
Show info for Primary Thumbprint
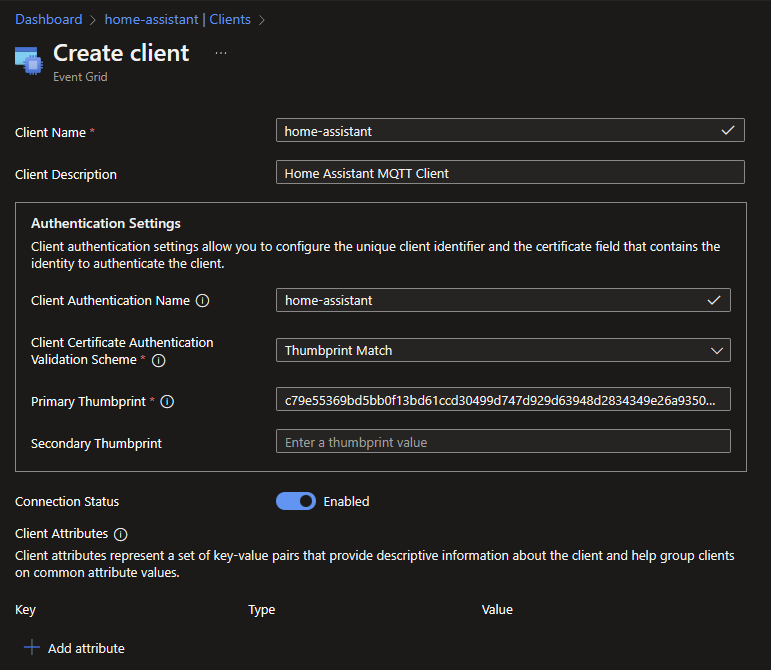[167, 402]
